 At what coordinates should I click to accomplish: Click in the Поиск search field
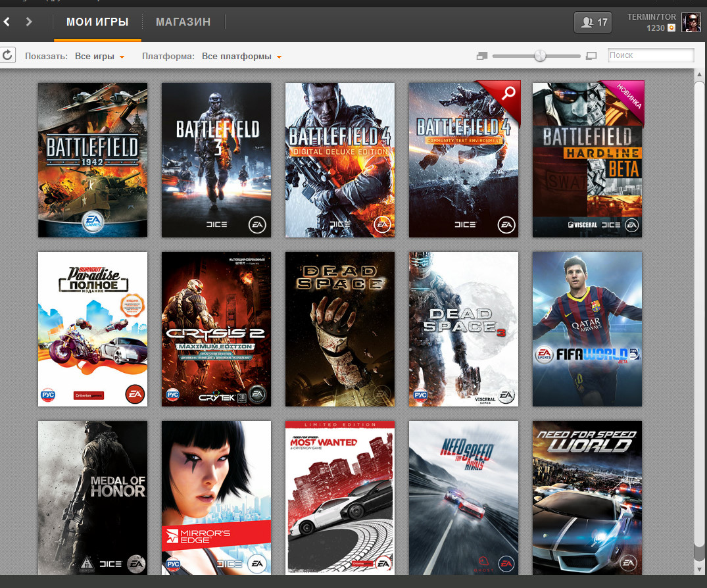click(650, 55)
